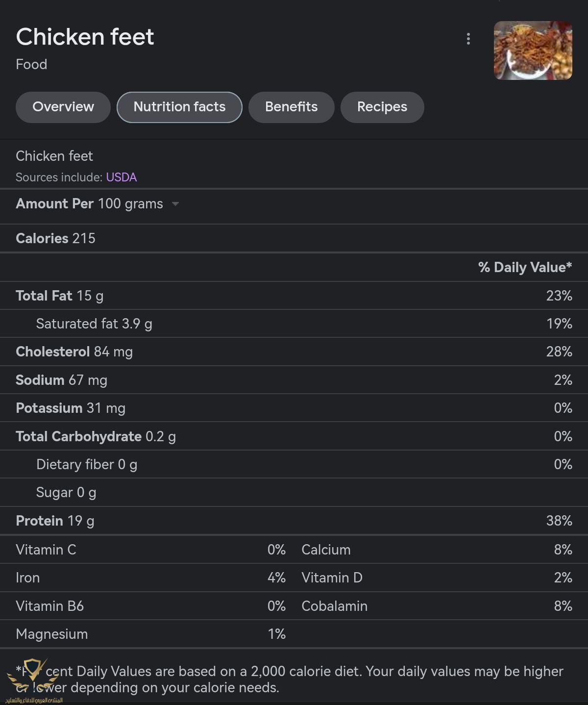This screenshot has width=588, height=705.
Task: Click the Calcium 8% entry
Action: click(x=437, y=550)
